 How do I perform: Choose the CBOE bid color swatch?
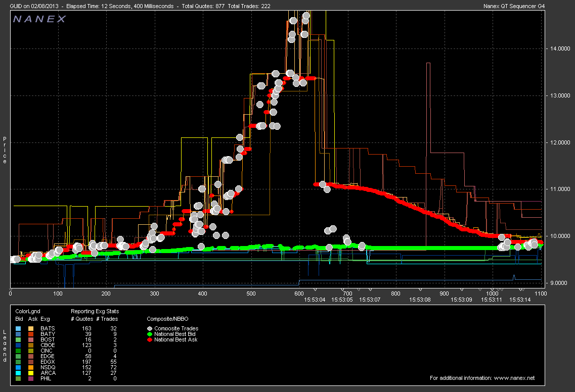(x=19, y=345)
